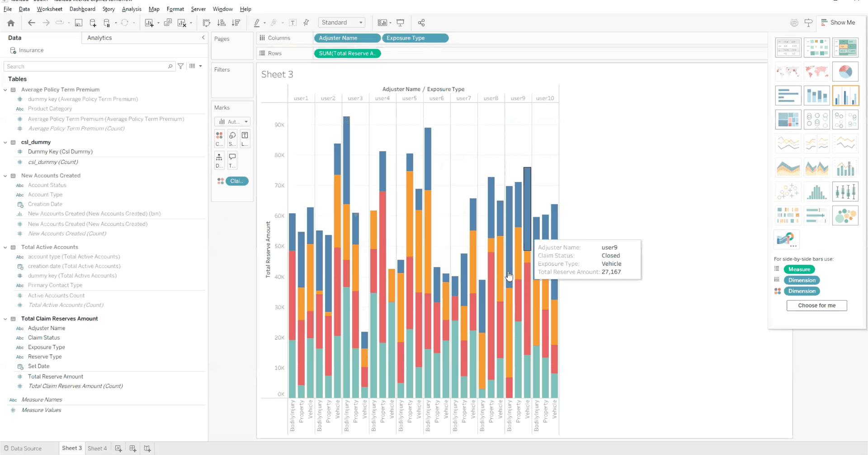868x455 pixels.
Task: Toggle Pause Auto Updates in the toolbar
Action: point(106,23)
